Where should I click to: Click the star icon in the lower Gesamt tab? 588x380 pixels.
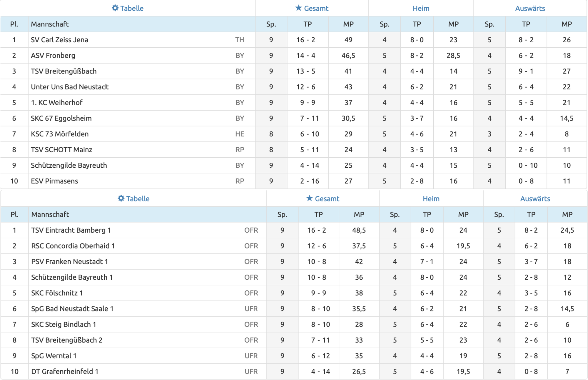(309, 198)
